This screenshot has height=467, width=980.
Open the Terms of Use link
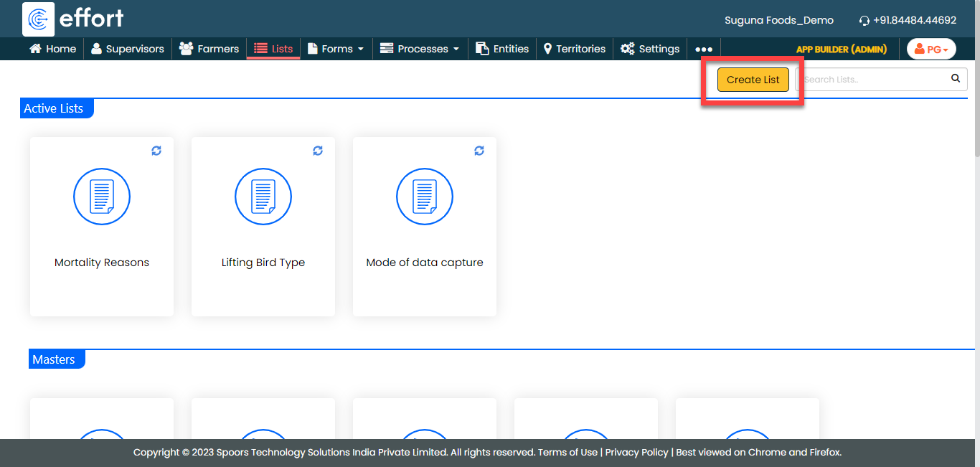(567, 453)
